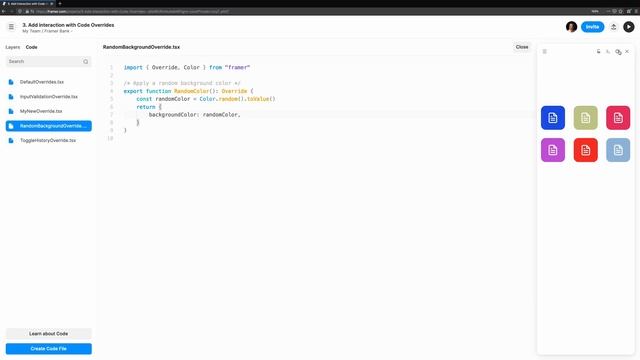
Task: Click the const randomColor code line
Action: 206,99
